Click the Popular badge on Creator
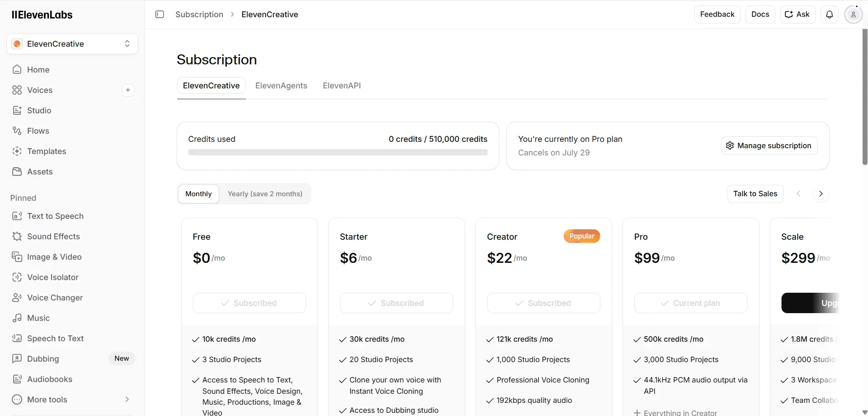The height and width of the screenshot is (416, 868). 582,236
